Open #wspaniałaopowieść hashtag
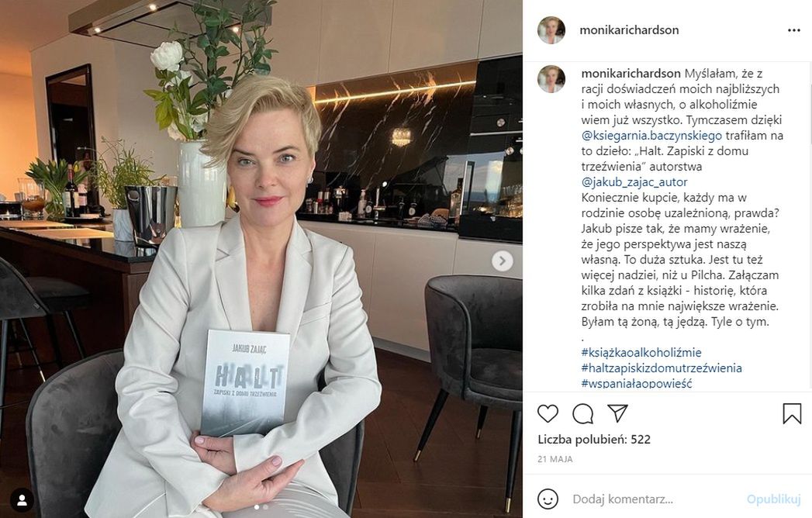 637,383
